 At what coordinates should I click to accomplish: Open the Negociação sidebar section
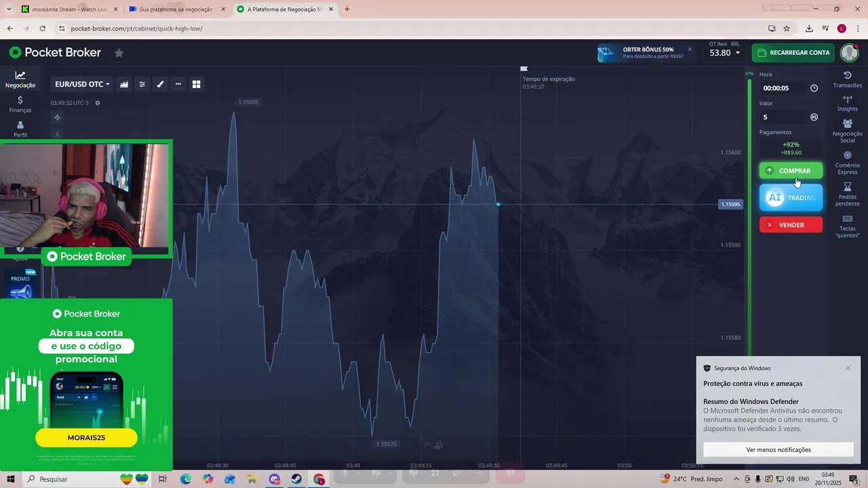point(20,79)
